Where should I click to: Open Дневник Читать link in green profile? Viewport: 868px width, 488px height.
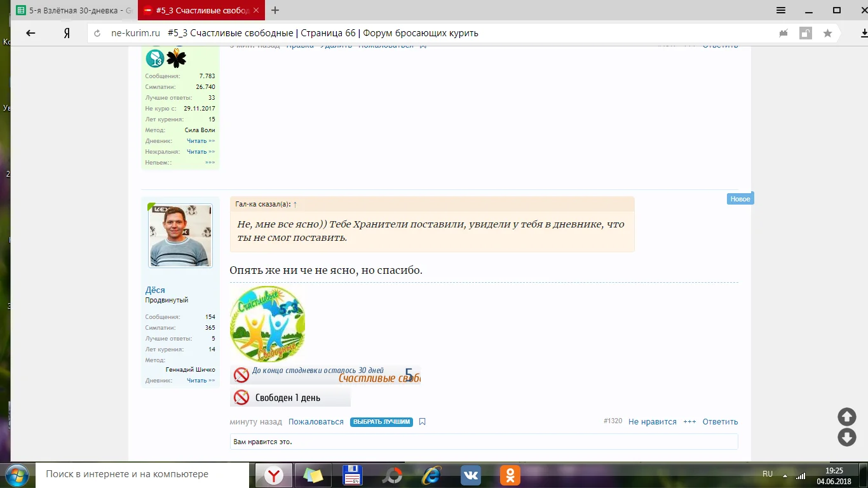click(x=201, y=141)
